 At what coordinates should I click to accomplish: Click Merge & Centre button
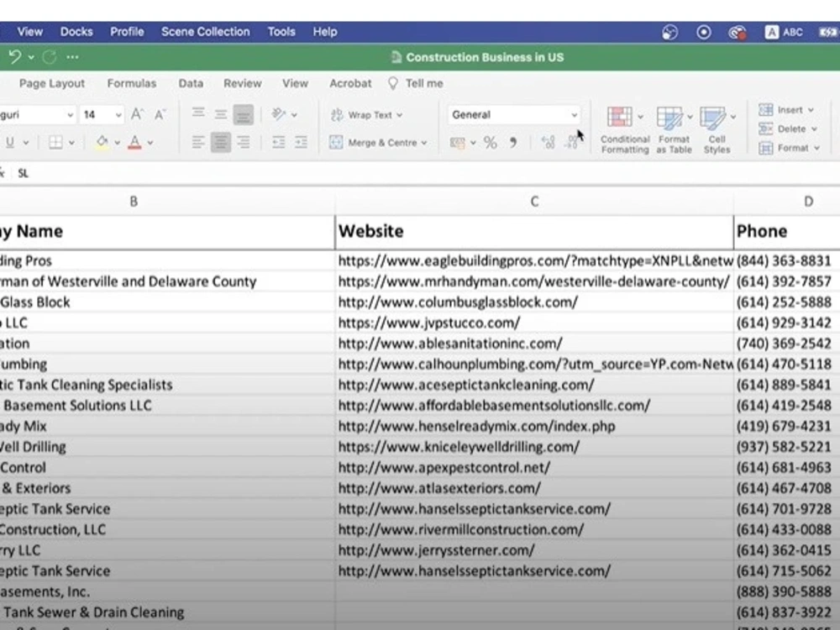pos(374,143)
